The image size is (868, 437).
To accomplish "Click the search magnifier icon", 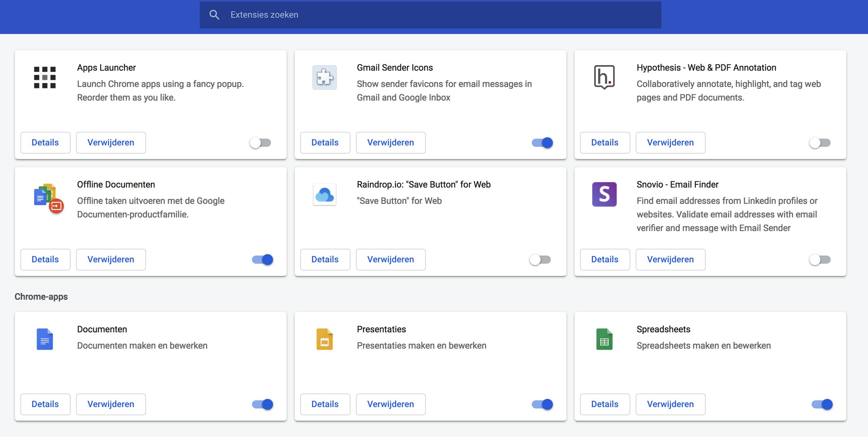I will tap(214, 15).
